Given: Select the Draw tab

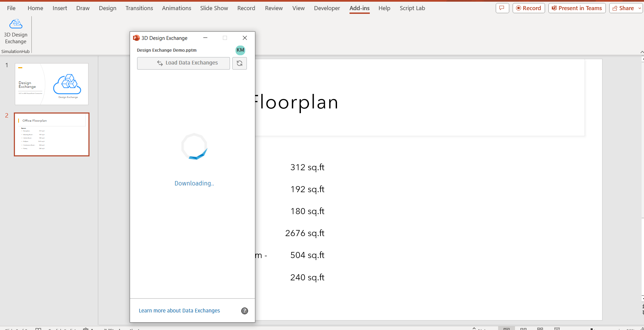Looking at the screenshot, I should pos(83,8).
